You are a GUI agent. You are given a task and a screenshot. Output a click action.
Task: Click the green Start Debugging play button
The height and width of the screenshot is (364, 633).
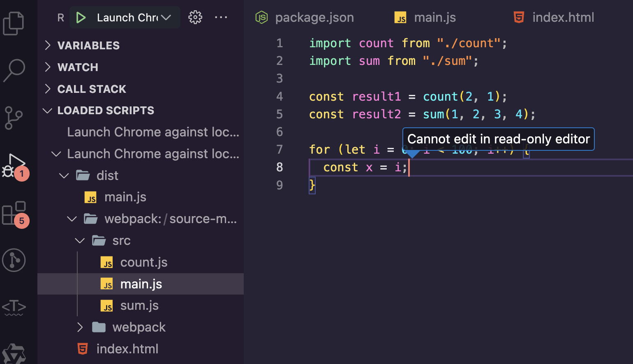(81, 18)
